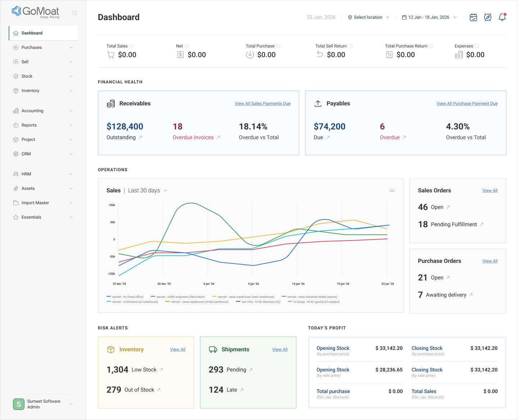The width and height of the screenshot is (518, 420).
Task: Click the Expenses info icon
Action: (x=477, y=46)
